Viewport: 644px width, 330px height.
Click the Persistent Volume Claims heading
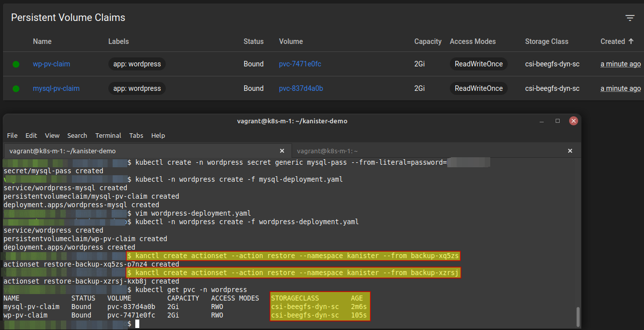tap(68, 17)
